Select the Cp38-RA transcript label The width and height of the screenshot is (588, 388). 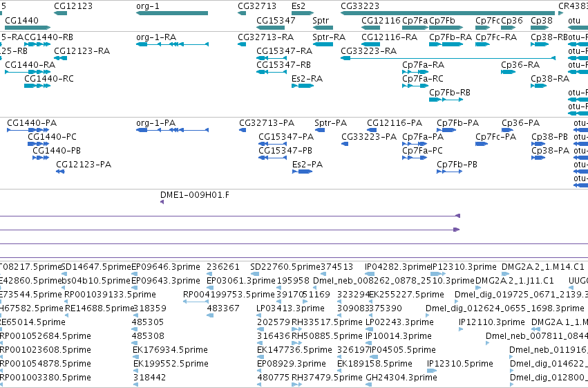550,79
